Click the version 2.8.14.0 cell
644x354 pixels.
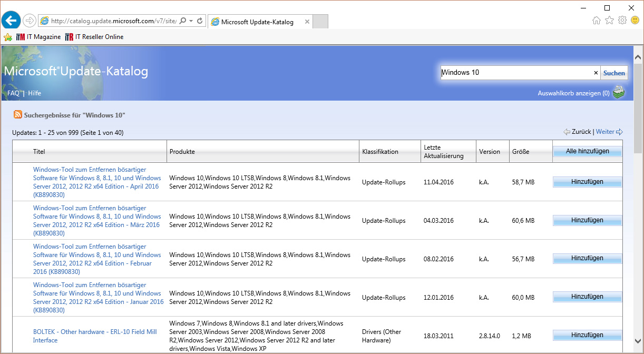coord(490,336)
